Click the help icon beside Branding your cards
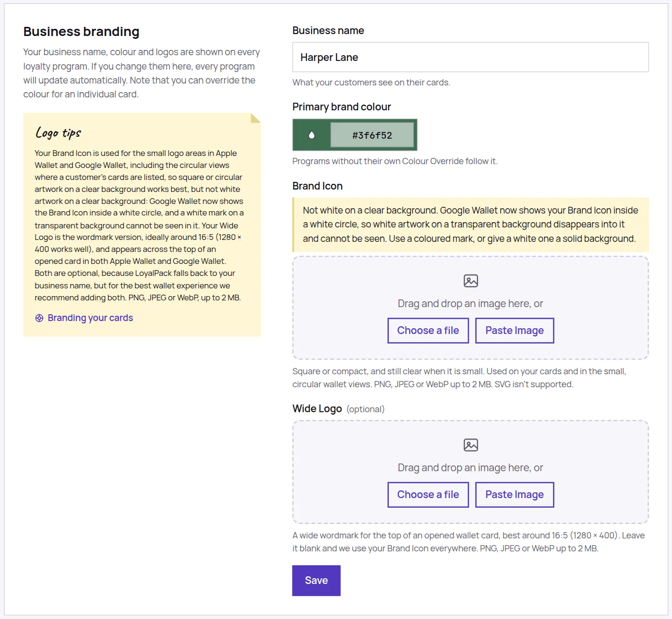The height and width of the screenshot is (619, 672). click(x=39, y=318)
